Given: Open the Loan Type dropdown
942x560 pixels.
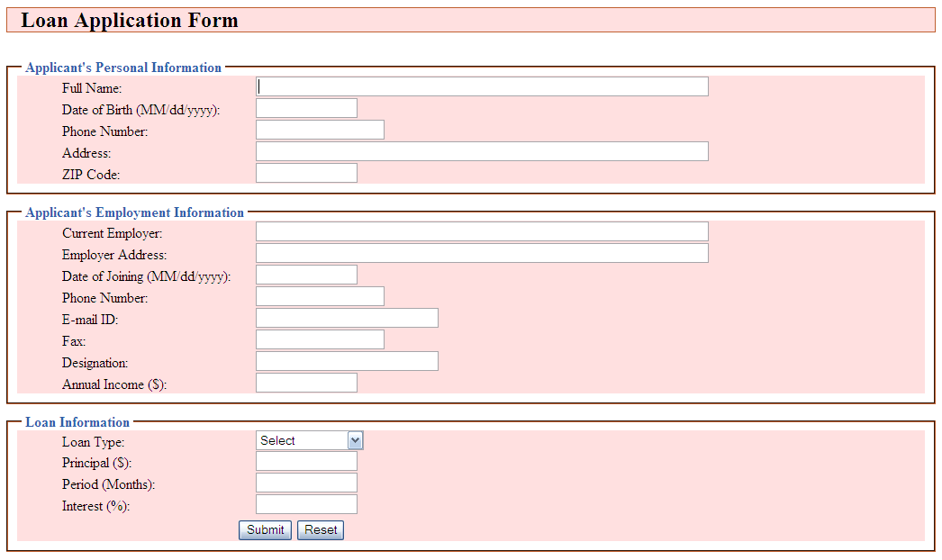Looking at the screenshot, I should (309, 440).
